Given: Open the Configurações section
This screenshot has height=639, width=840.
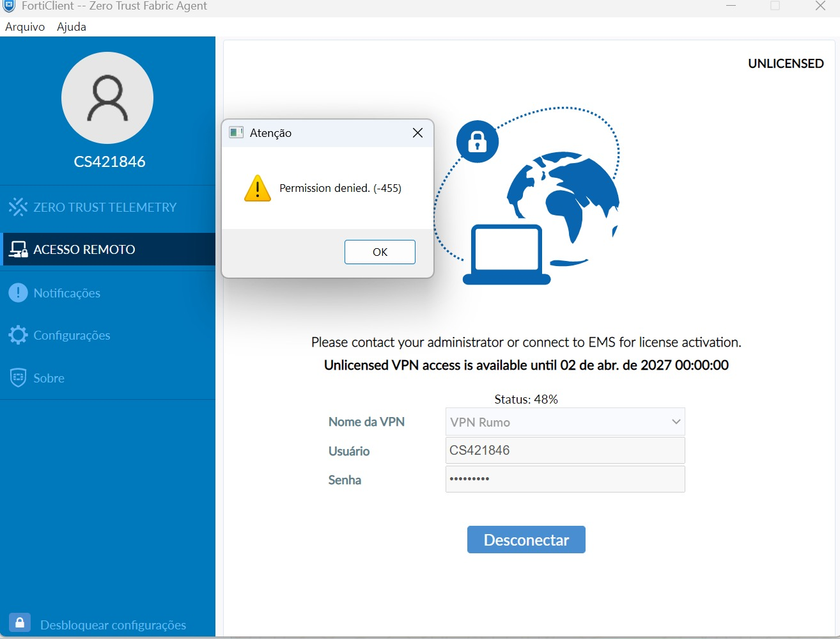Looking at the screenshot, I should click(x=107, y=335).
